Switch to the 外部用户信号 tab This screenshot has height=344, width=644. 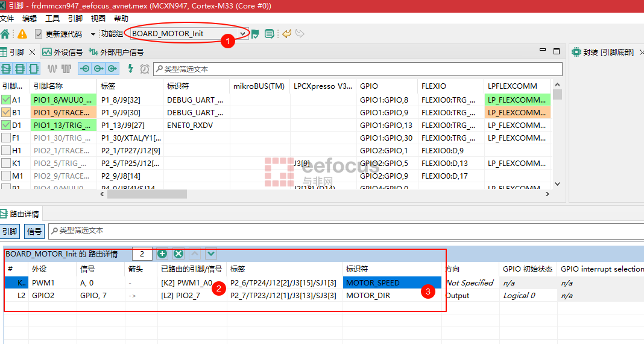(x=116, y=52)
